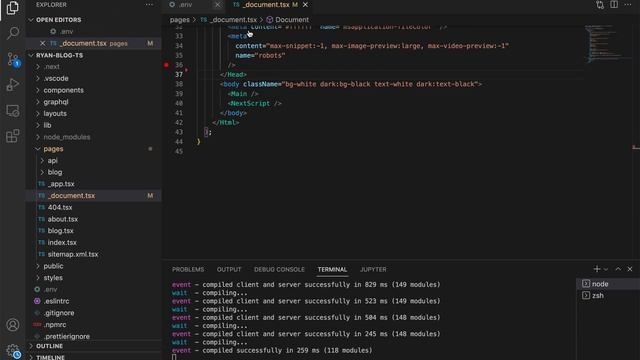Open the new terminal launch profile dropdown
The image size is (640, 360).
(606, 269)
